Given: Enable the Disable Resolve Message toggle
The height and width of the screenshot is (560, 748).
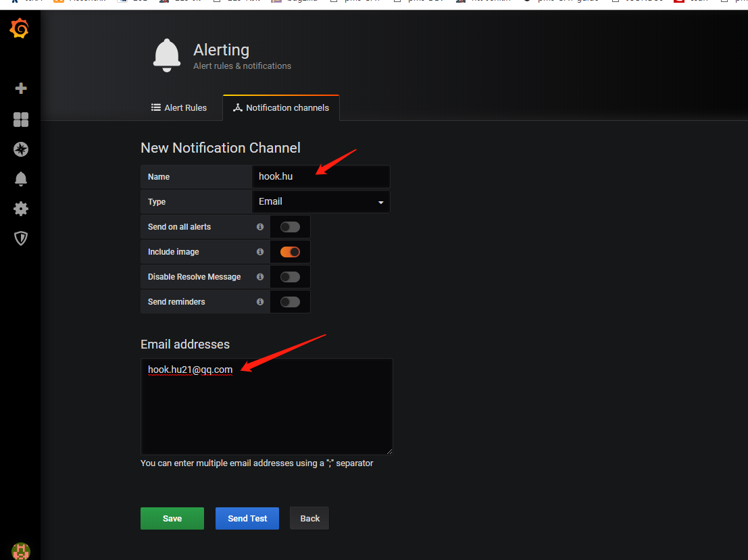Looking at the screenshot, I should pyautogui.click(x=290, y=276).
